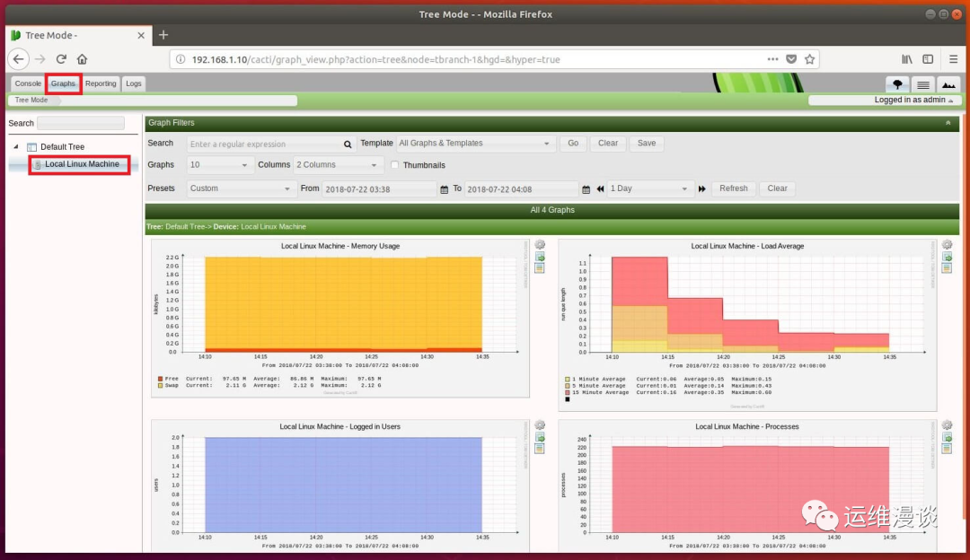The image size is (970, 560).
Task: Click Clear next to Refresh
Action: click(778, 188)
